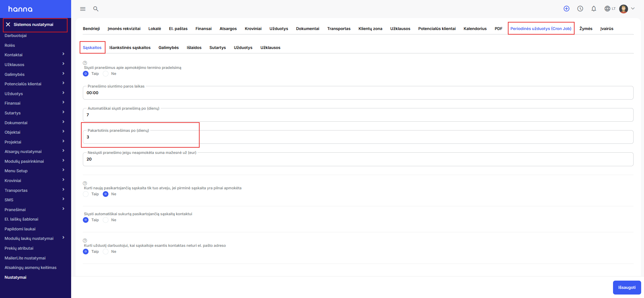Open Atsakingų asmenų keitimas in sidebar
Viewport: 644px width, 298px height.
(30, 267)
